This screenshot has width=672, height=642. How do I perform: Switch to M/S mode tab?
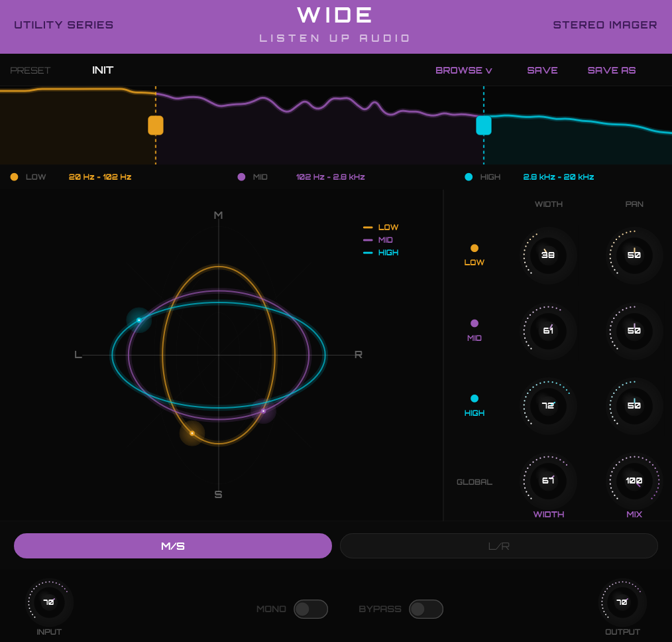pyautogui.click(x=173, y=546)
